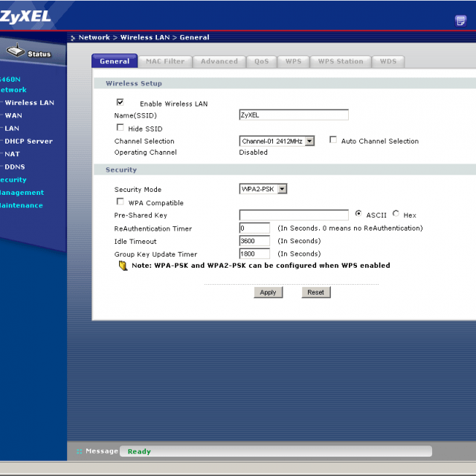Go to the WPS tab

tap(293, 62)
